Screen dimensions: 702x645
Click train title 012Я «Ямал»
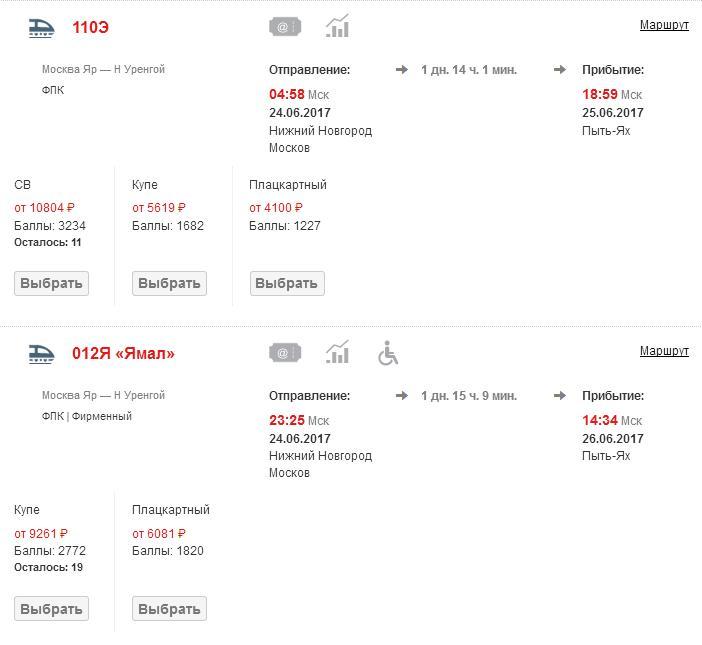point(123,354)
